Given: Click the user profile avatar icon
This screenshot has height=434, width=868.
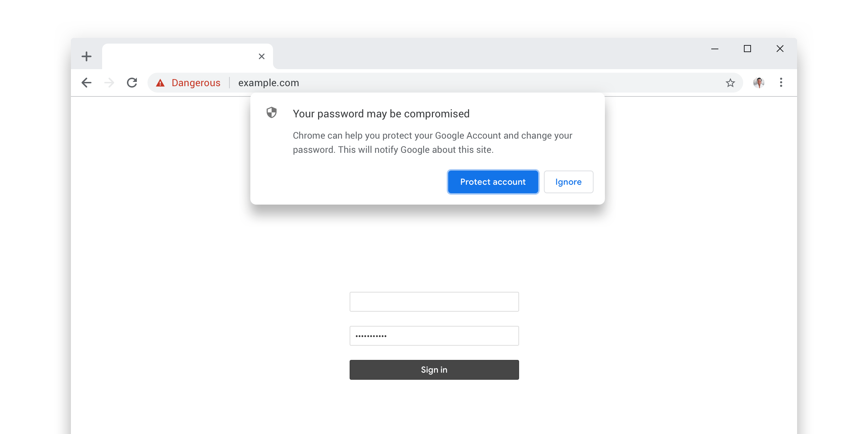Looking at the screenshot, I should pyautogui.click(x=758, y=83).
